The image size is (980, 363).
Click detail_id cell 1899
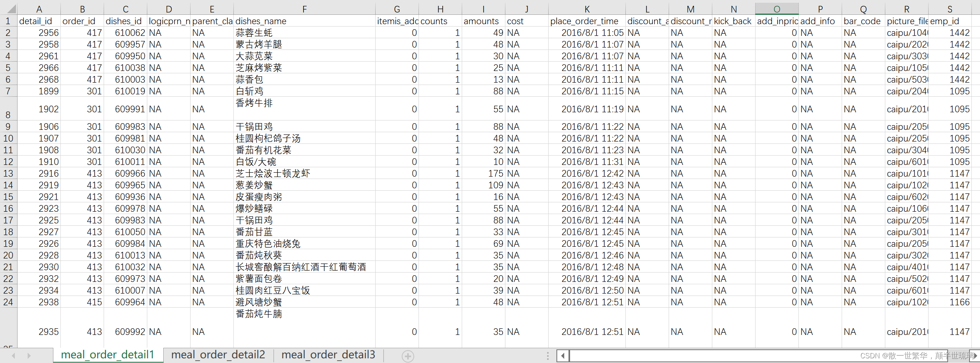[x=39, y=91]
